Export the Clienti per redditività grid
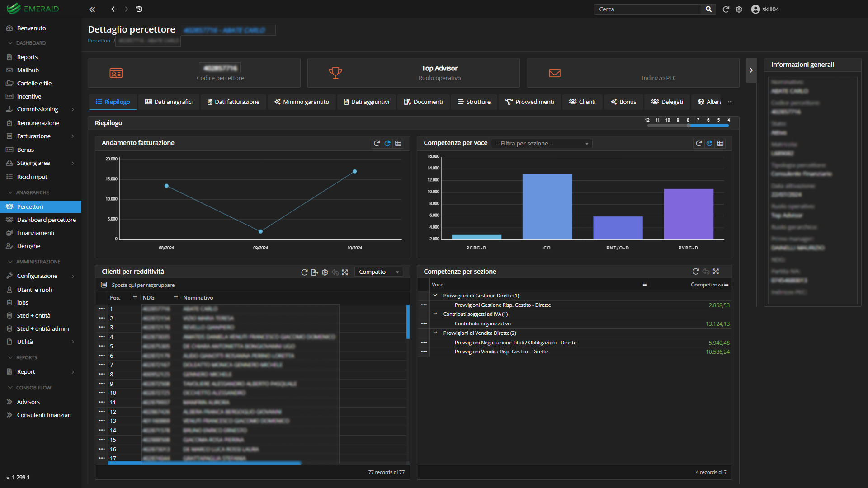This screenshot has height=488, width=868. [x=315, y=272]
